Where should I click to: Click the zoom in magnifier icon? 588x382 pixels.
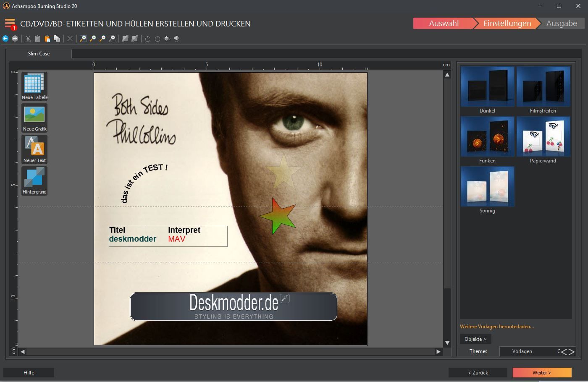pyautogui.click(x=93, y=39)
